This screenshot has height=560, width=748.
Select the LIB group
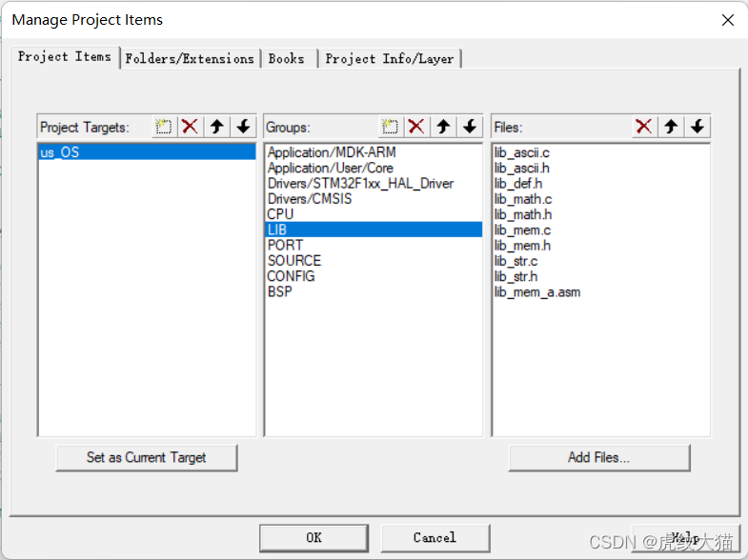373,230
